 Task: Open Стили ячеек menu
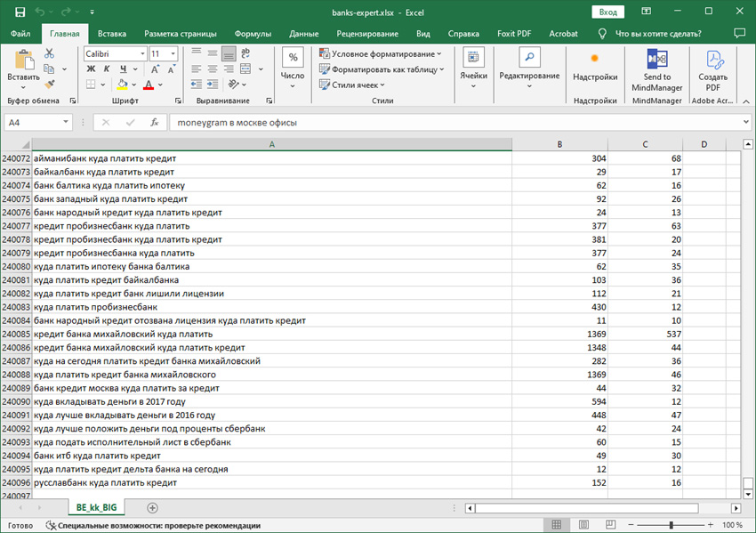(x=352, y=85)
